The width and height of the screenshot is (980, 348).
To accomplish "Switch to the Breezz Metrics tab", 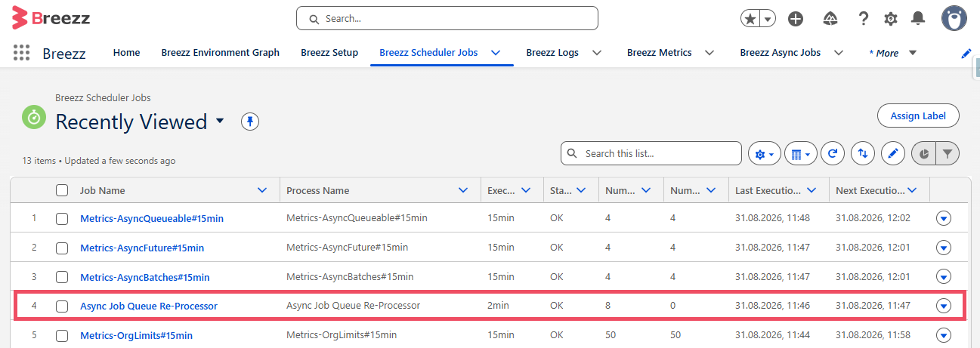I will coord(660,53).
